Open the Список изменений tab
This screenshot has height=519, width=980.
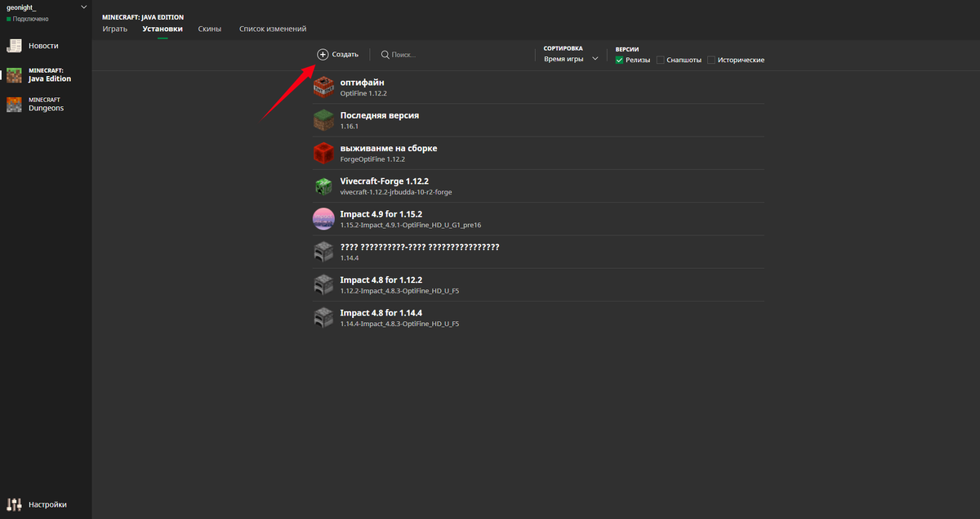click(273, 29)
